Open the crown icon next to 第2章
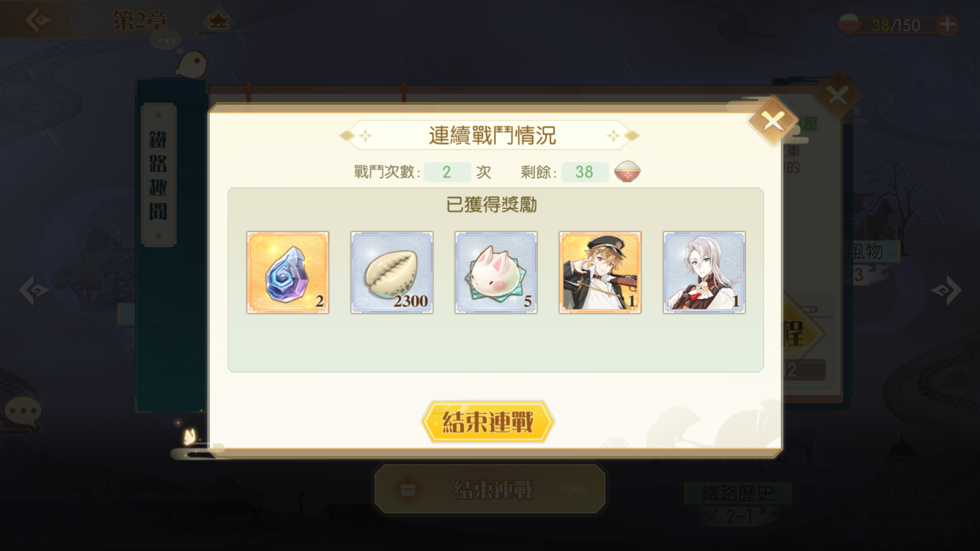 pyautogui.click(x=218, y=20)
